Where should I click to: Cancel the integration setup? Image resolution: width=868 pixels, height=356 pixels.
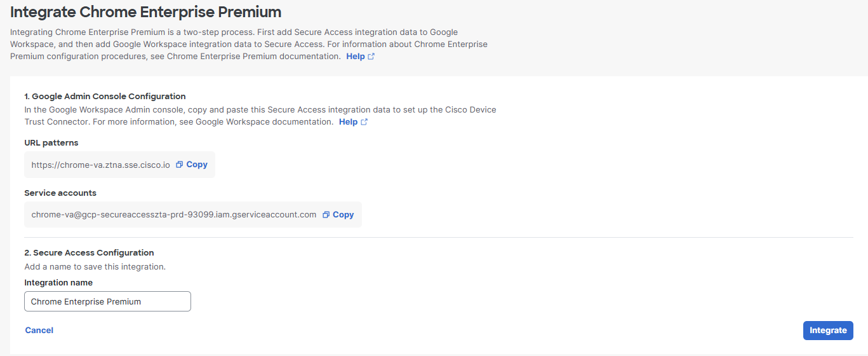coord(39,331)
